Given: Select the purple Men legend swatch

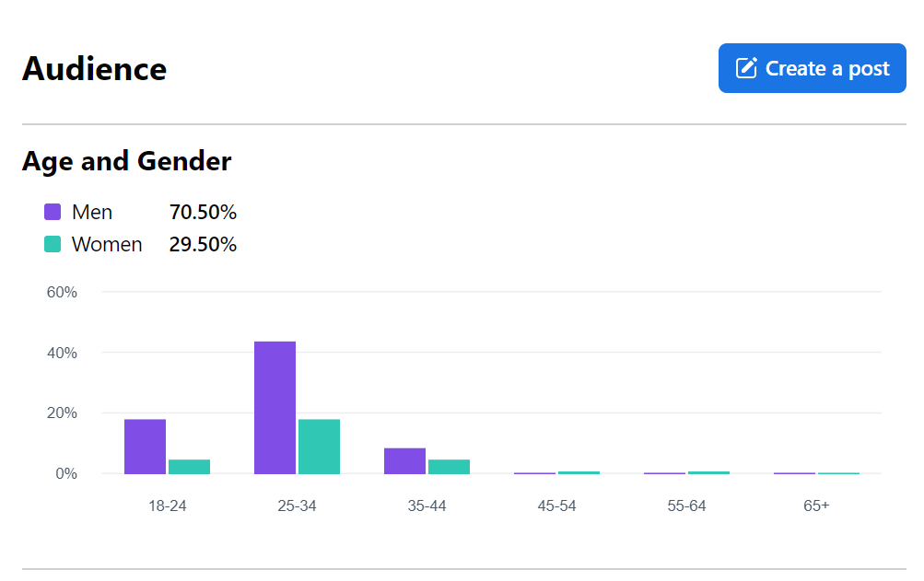Looking at the screenshot, I should 53,213.
